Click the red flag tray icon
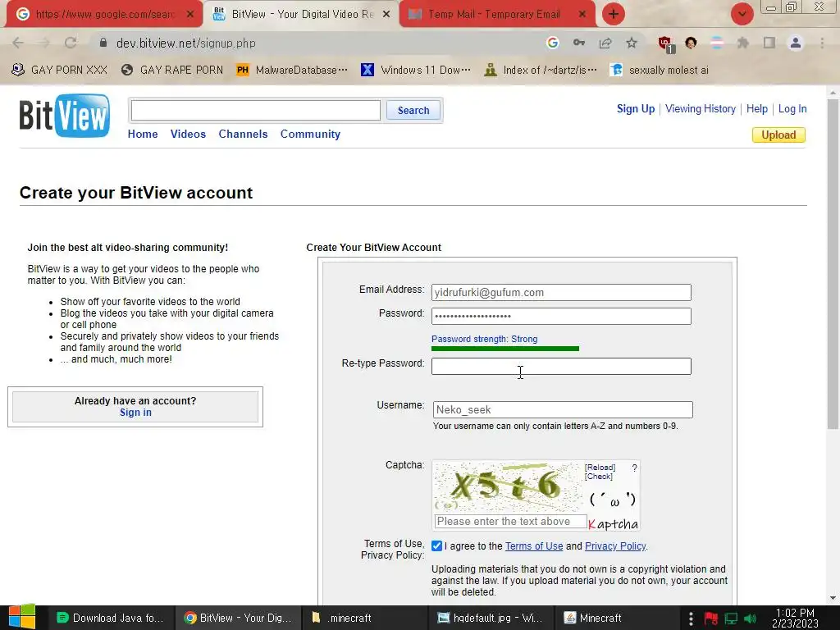Image resolution: width=840 pixels, height=630 pixels. point(711,619)
